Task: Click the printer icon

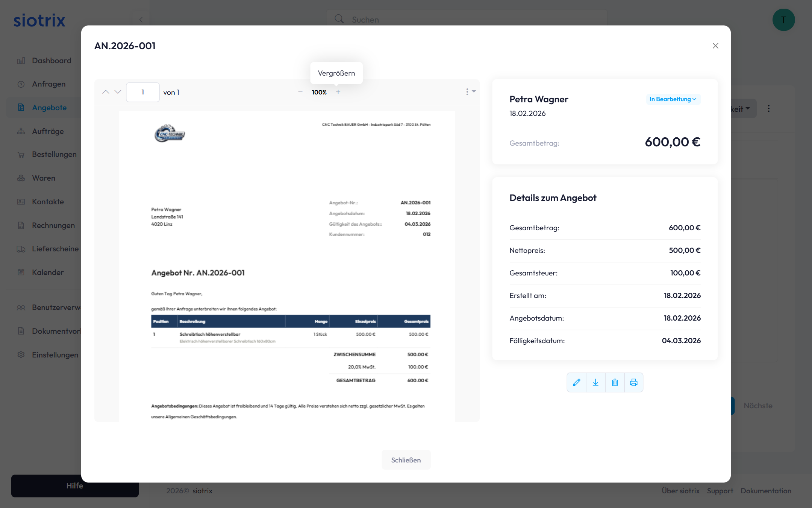Action: pyautogui.click(x=634, y=382)
